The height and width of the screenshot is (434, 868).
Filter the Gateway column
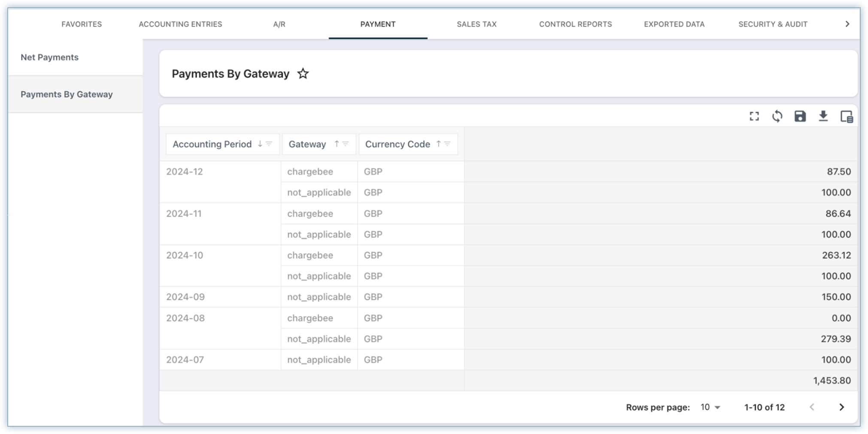coord(346,144)
